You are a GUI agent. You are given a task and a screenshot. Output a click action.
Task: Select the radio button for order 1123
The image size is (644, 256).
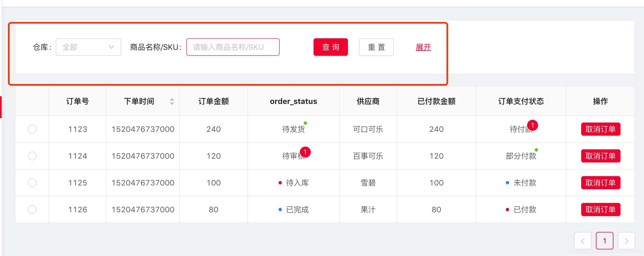(x=32, y=129)
